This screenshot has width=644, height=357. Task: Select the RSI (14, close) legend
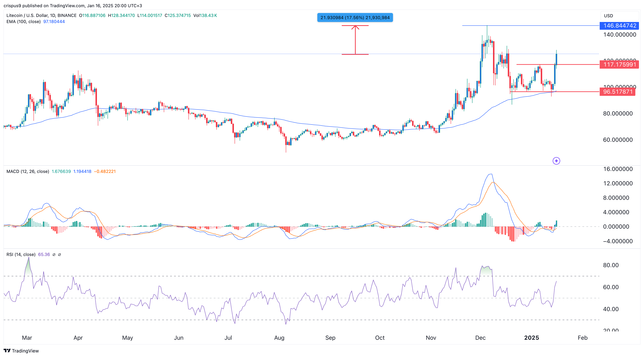(21, 254)
